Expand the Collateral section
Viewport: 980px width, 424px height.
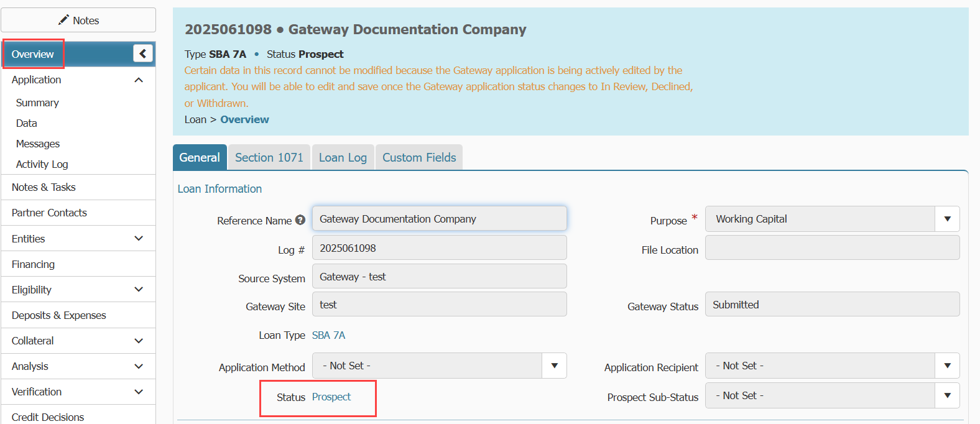(x=139, y=341)
